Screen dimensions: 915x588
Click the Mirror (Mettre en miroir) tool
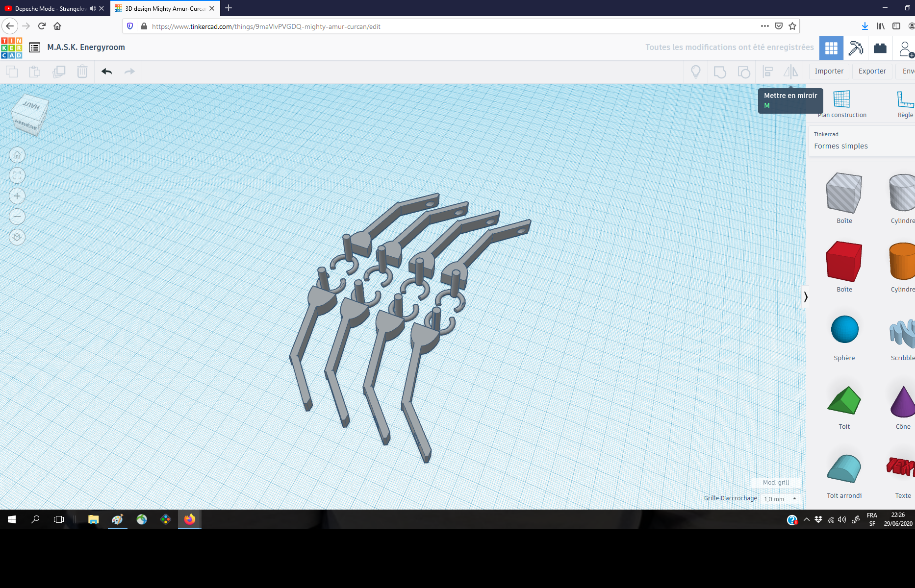click(x=790, y=72)
